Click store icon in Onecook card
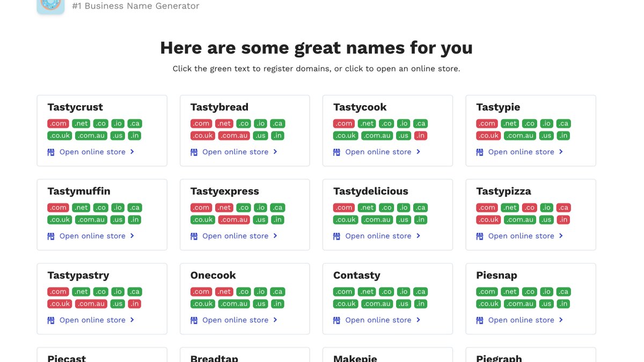This screenshot has width=644, height=362. (194, 320)
